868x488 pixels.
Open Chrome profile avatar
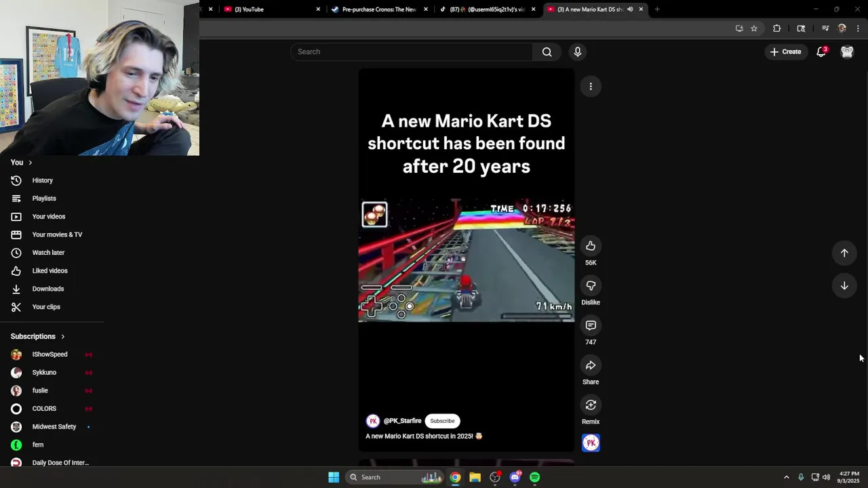[x=842, y=28]
